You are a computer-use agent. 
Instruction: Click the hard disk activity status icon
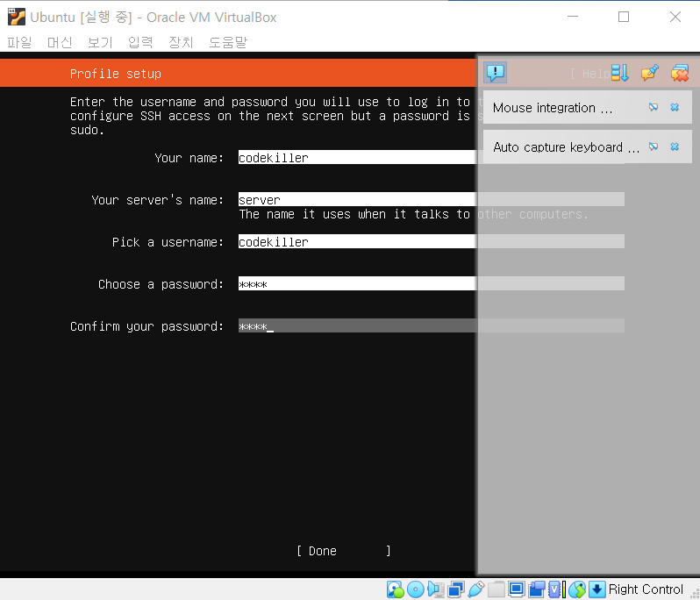pos(395,589)
